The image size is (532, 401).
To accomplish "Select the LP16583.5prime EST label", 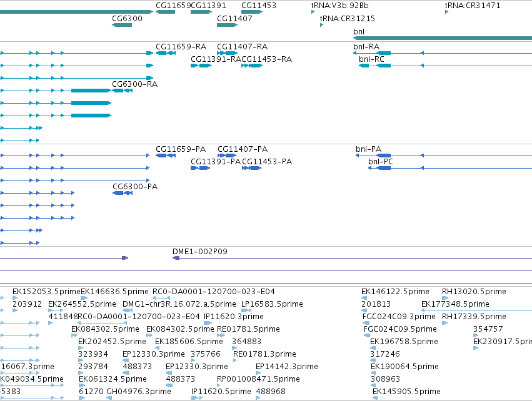I will click(272, 304).
